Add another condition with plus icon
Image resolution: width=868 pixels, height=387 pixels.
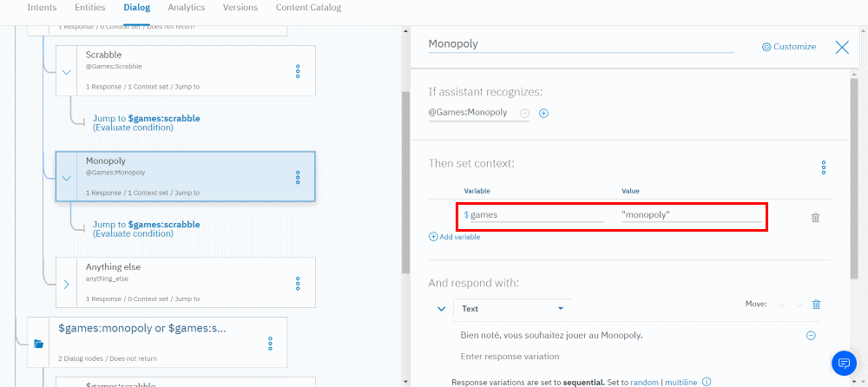tap(543, 113)
